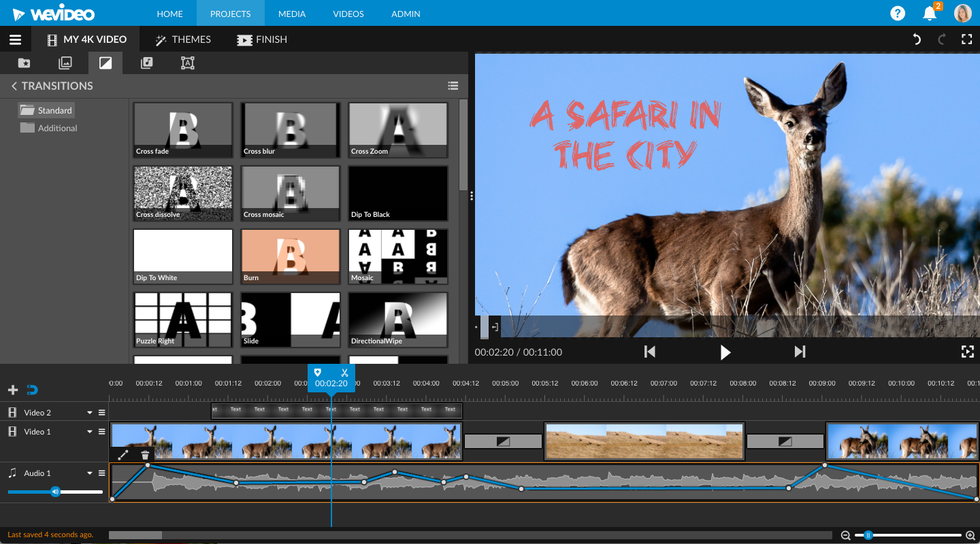Select the fade pencil icon on the clip
The width and height of the screenshot is (980, 544).
[123, 454]
